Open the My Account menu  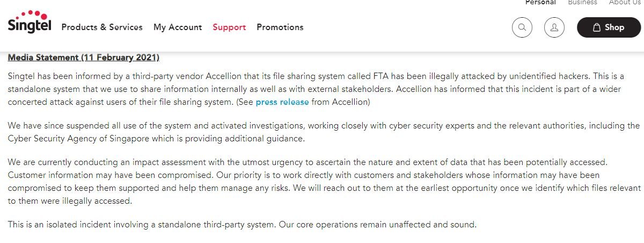(x=178, y=27)
